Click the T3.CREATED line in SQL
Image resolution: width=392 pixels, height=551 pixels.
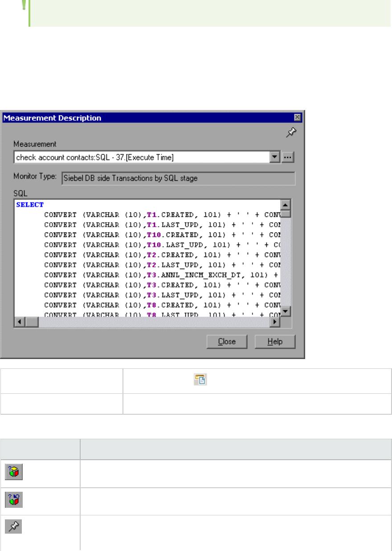[x=162, y=285]
